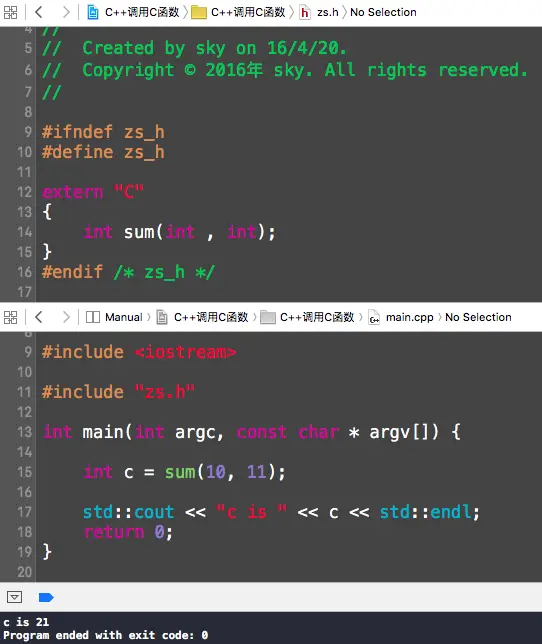Click the Manual assistant mode icon
Viewport: 542px width, 644px height.
click(x=93, y=317)
